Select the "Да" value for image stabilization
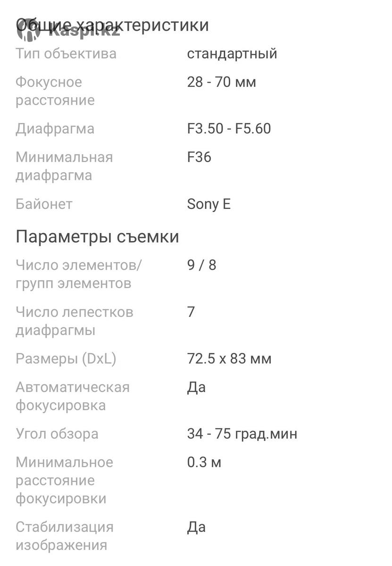 pyautogui.click(x=197, y=527)
